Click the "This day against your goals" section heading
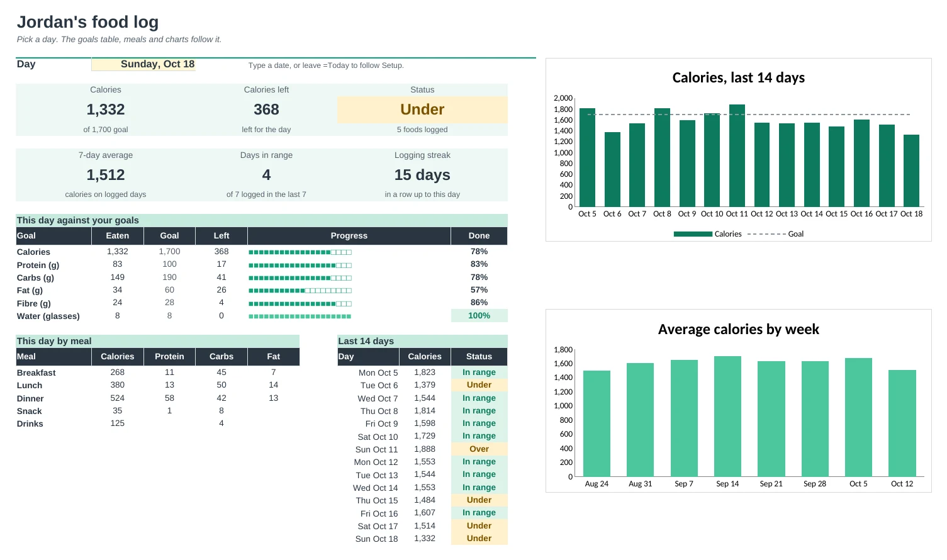 click(x=78, y=220)
